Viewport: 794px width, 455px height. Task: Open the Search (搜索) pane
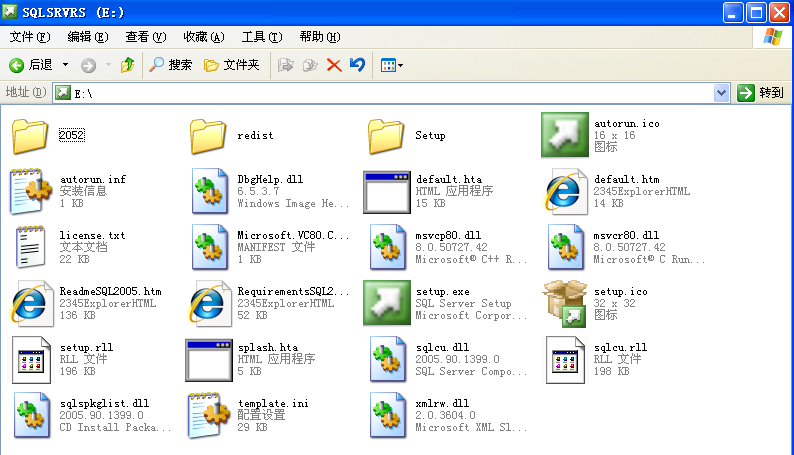[x=171, y=65]
